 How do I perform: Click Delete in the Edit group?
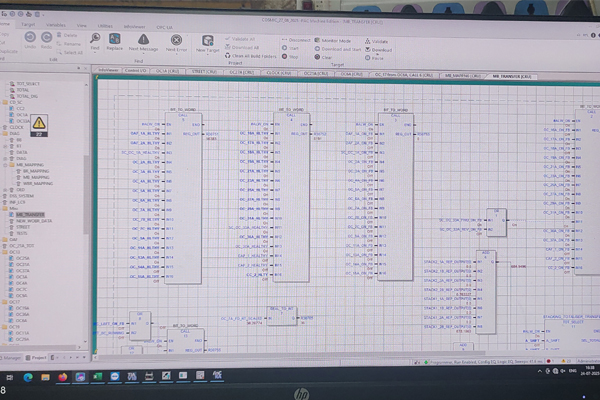click(x=67, y=35)
